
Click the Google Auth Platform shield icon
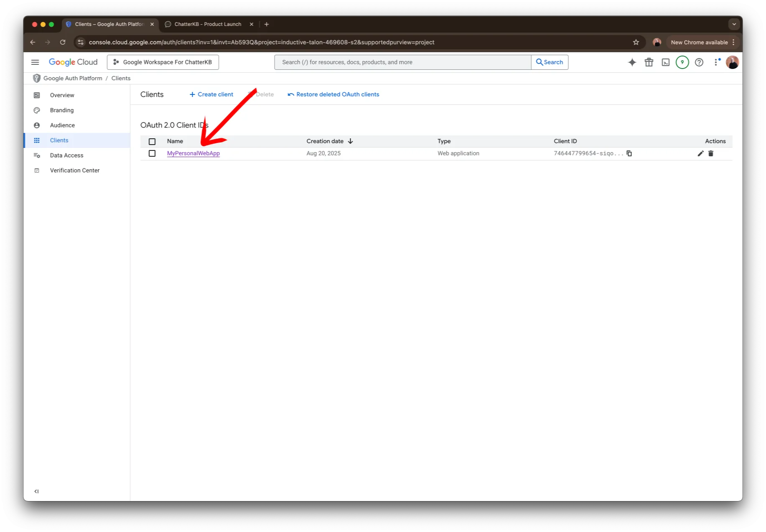pyautogui.click(x=37, y=78)
